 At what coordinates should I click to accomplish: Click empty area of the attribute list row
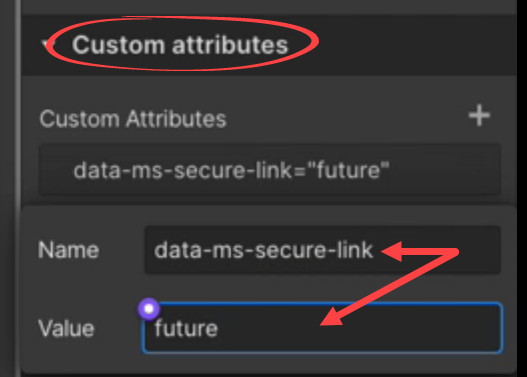444,170
